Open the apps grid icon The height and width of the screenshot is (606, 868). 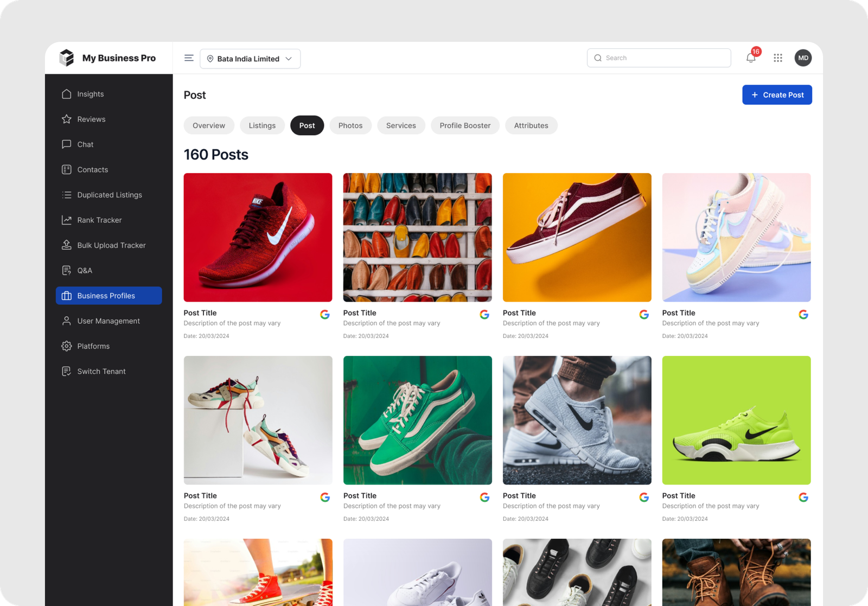[x=778, y=58]
